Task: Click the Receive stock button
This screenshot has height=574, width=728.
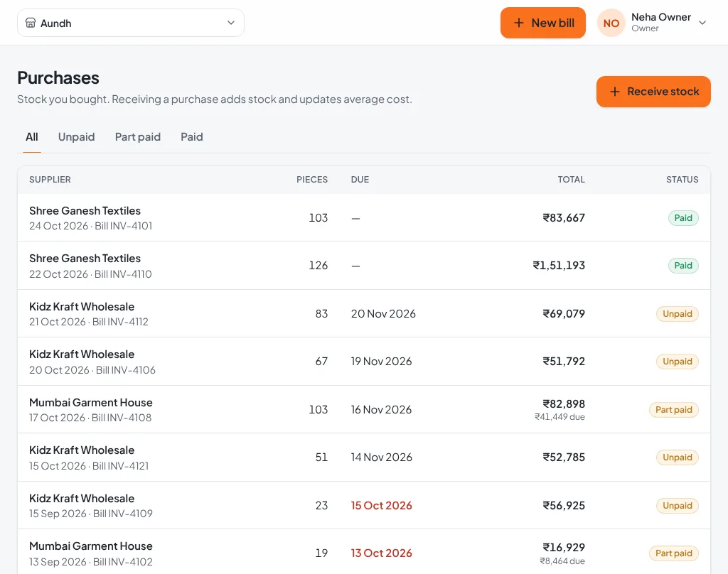Action: [x=653, y=92]
